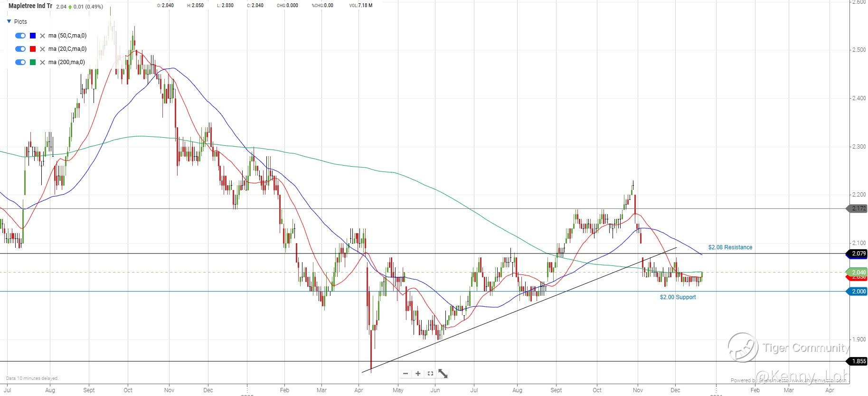868x396 pixels.
Task: Select the 2.172 price level marker
Action: point(858,208)
